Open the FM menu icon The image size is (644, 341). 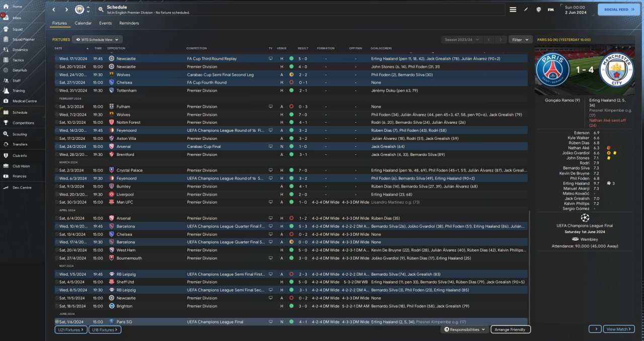pyautogui.click(x=550, y=10)
